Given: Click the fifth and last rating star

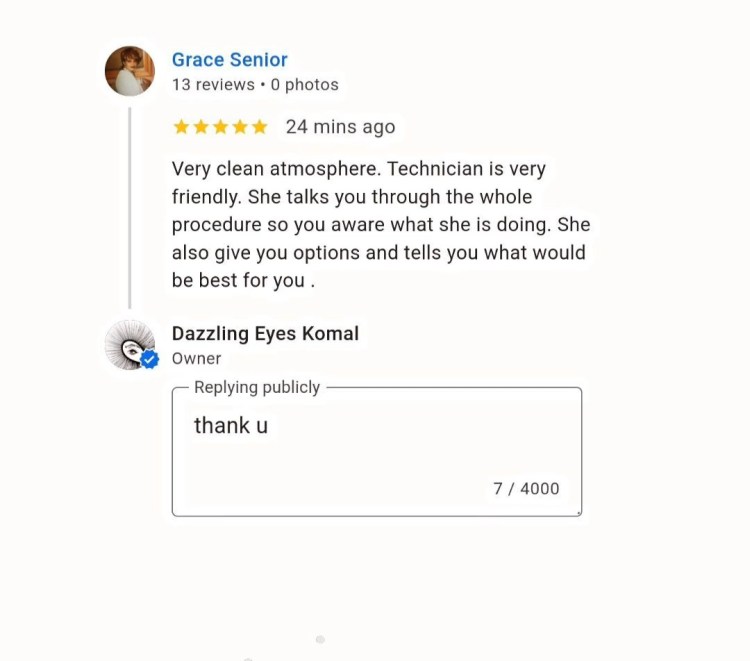Looking at the screenshot, I should tap(259, 127).
